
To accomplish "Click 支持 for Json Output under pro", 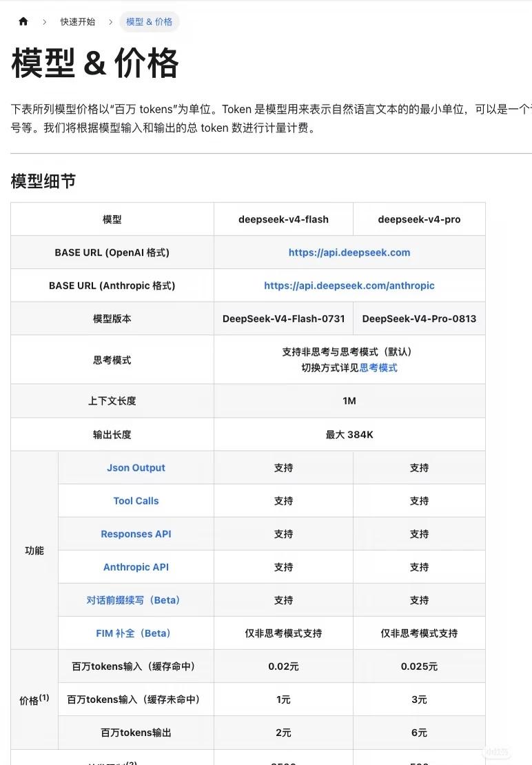I will pos(420,467).
